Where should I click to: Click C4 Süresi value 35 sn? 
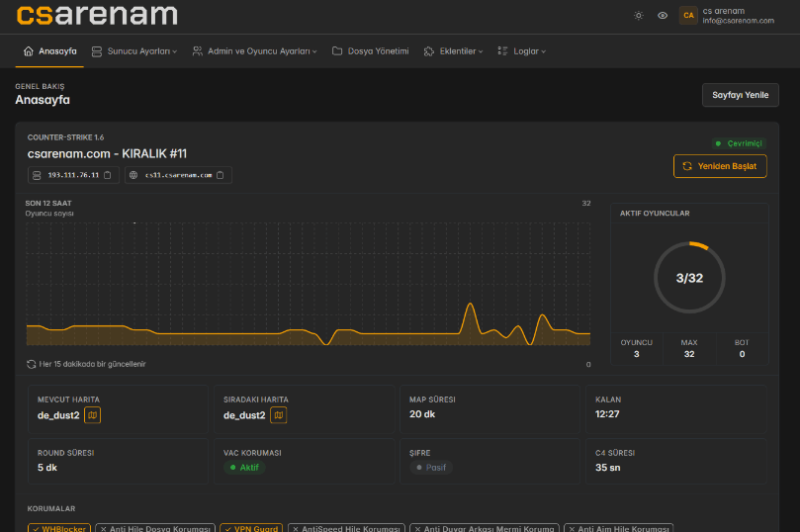607,467
